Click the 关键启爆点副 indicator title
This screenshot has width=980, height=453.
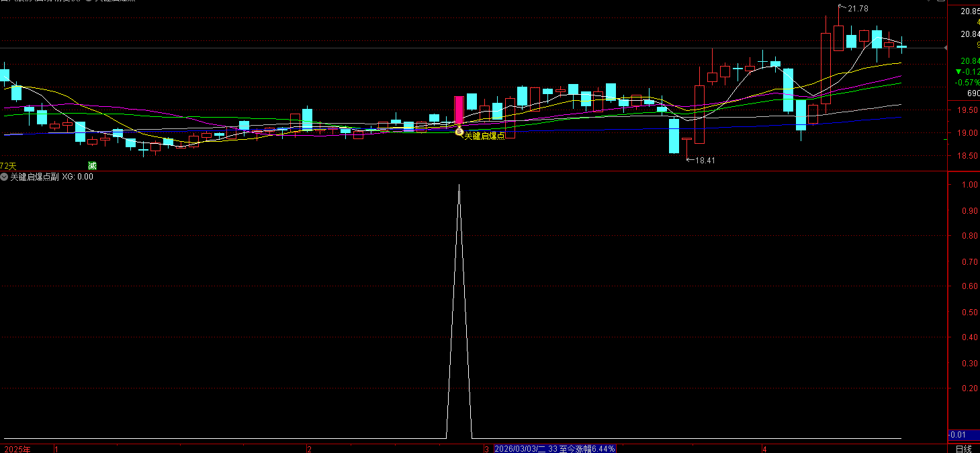[35, 177]
